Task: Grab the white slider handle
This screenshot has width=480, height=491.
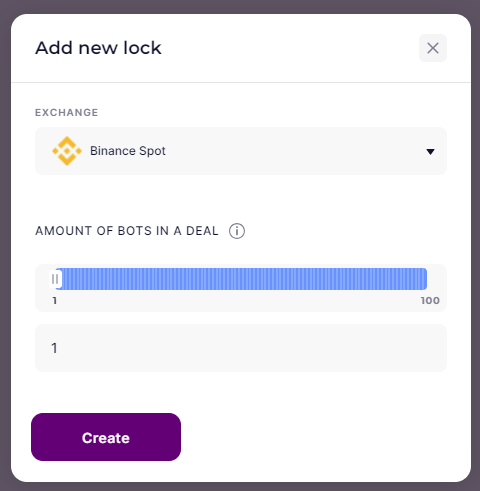Action: (55, 279)
